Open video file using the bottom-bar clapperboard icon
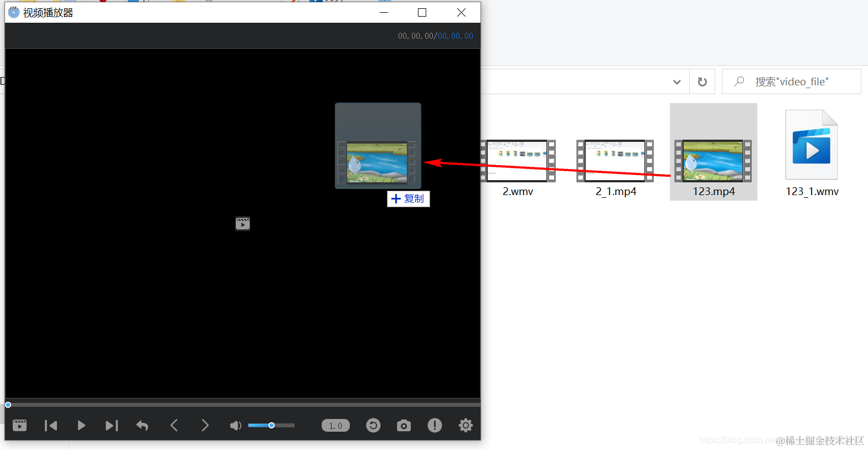 tap(19, 425)
